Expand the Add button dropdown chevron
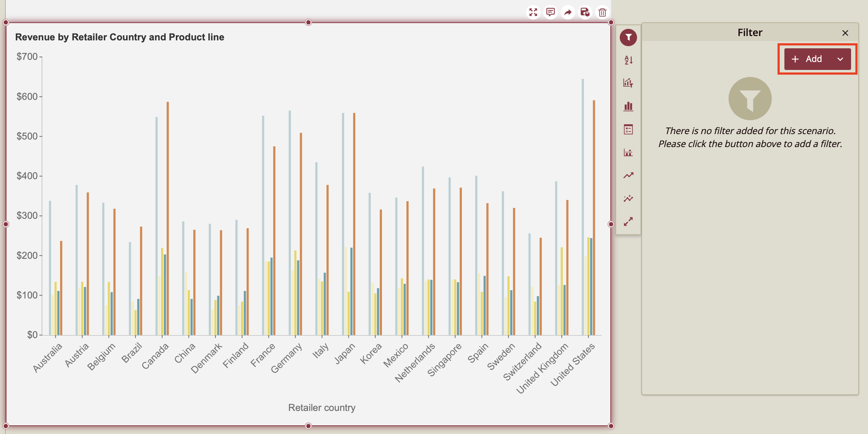 pyautogui.click(x=840, y=59)
